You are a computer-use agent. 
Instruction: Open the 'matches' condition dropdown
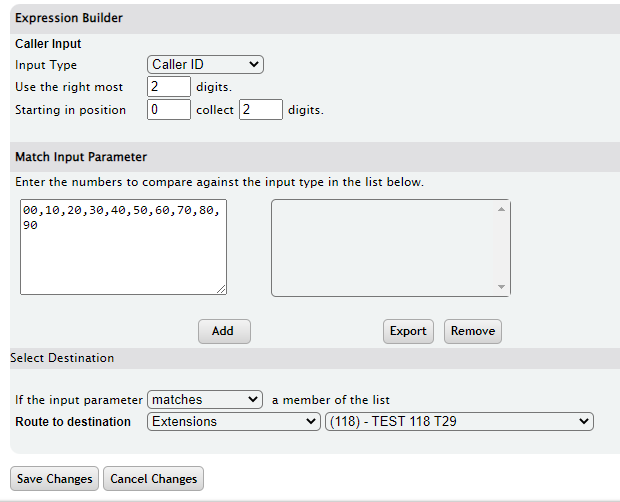point(205,400)
